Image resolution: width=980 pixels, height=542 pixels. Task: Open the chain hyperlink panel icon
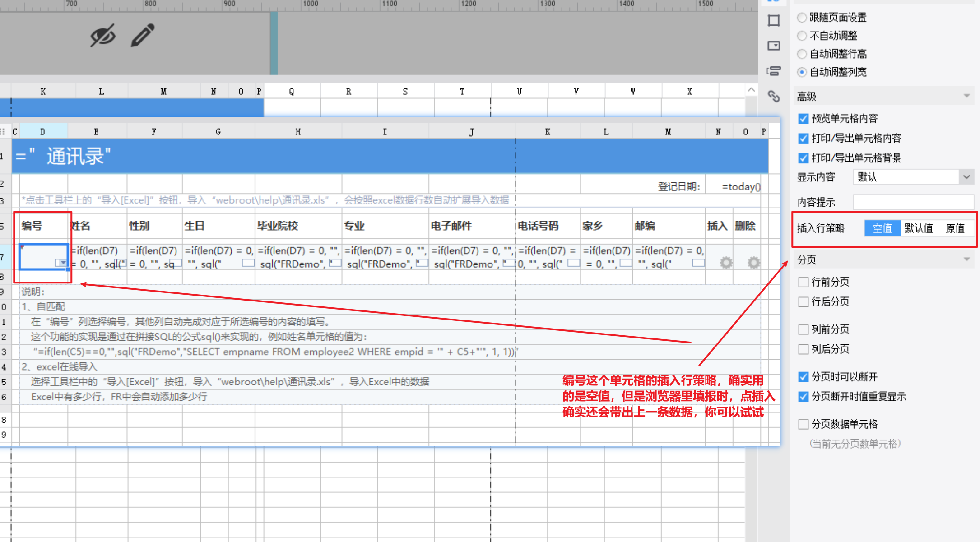pyautogui.click(x=774, y=96)
